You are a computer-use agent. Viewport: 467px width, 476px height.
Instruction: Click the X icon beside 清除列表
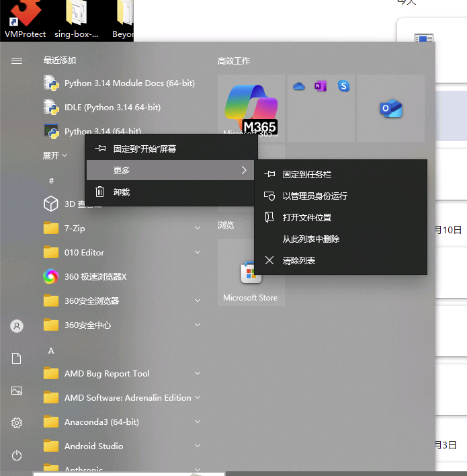tap(269, 260)
